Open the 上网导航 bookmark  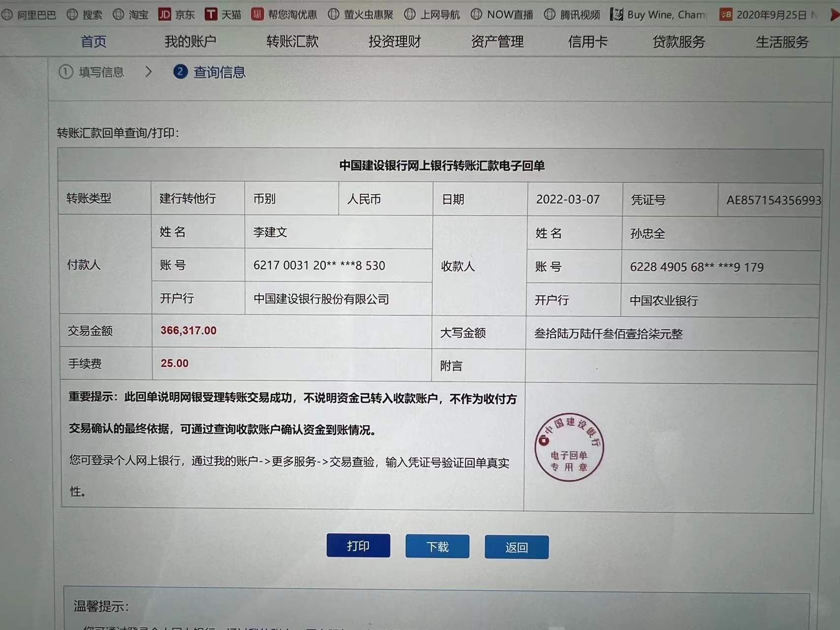tap(432, 14)
